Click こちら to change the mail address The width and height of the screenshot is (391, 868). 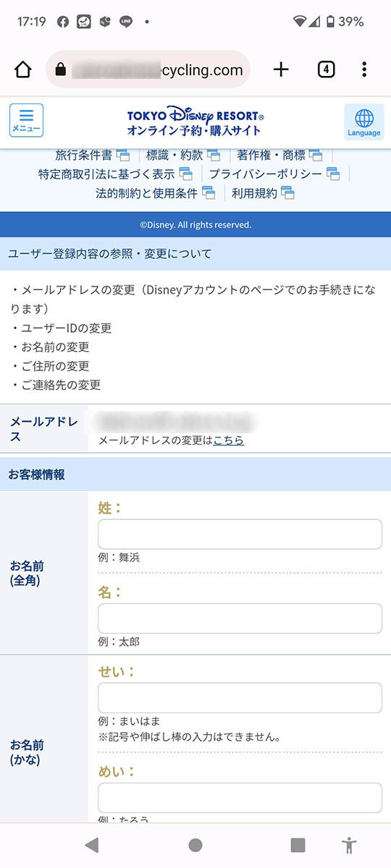(x=228, y=440)
